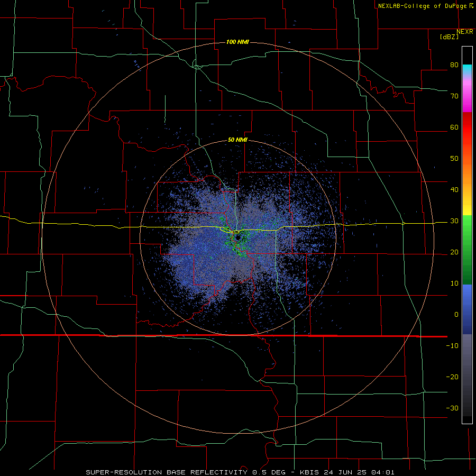Click the NEXR label above the legend

click(x=465, y=32)
